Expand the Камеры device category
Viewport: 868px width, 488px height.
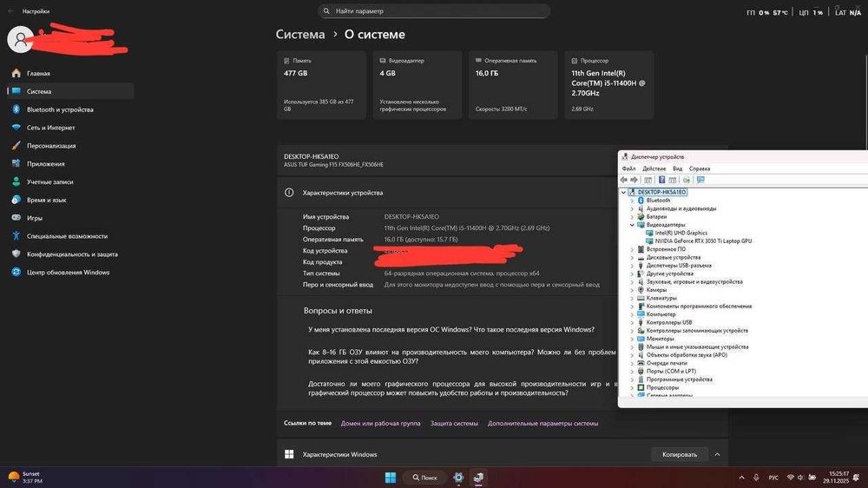point(632,290)
